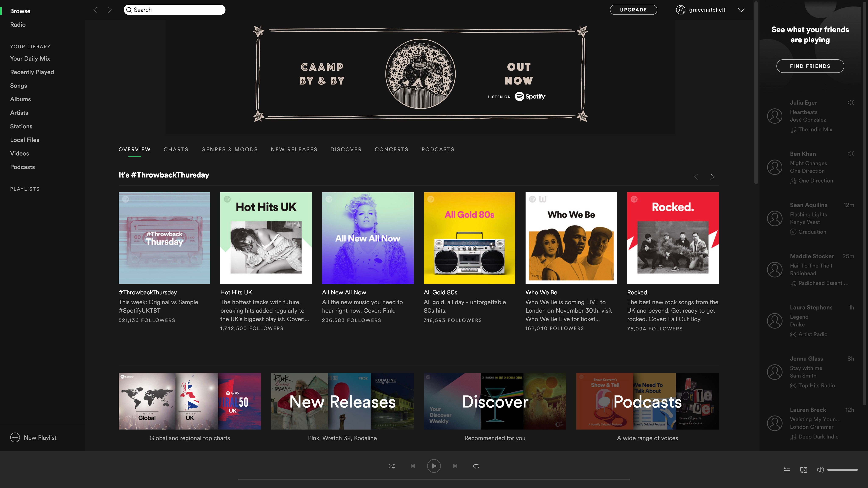
Task: Click speaker icon next to Julia Eger
Action: 851,102
